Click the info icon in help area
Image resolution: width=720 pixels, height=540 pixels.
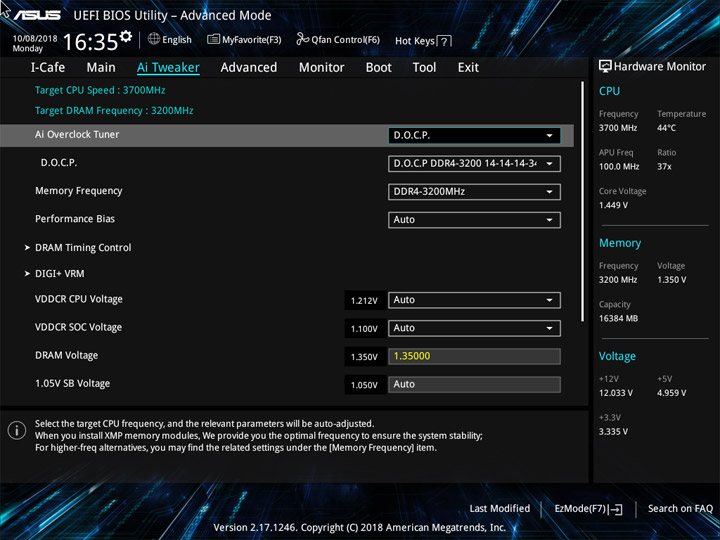click(17, 431)
